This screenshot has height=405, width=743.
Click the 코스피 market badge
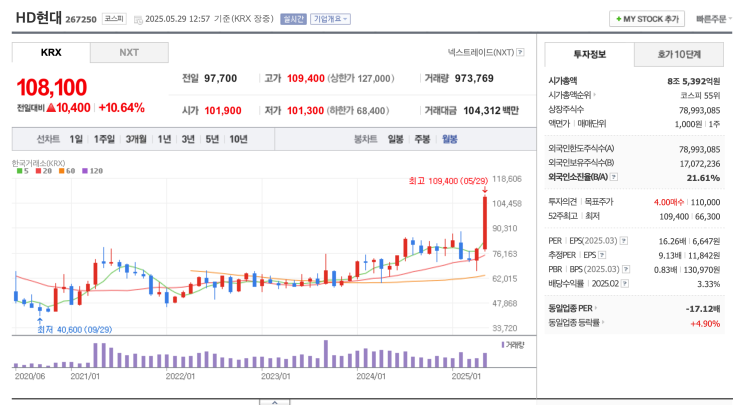(x=114, y=19)
